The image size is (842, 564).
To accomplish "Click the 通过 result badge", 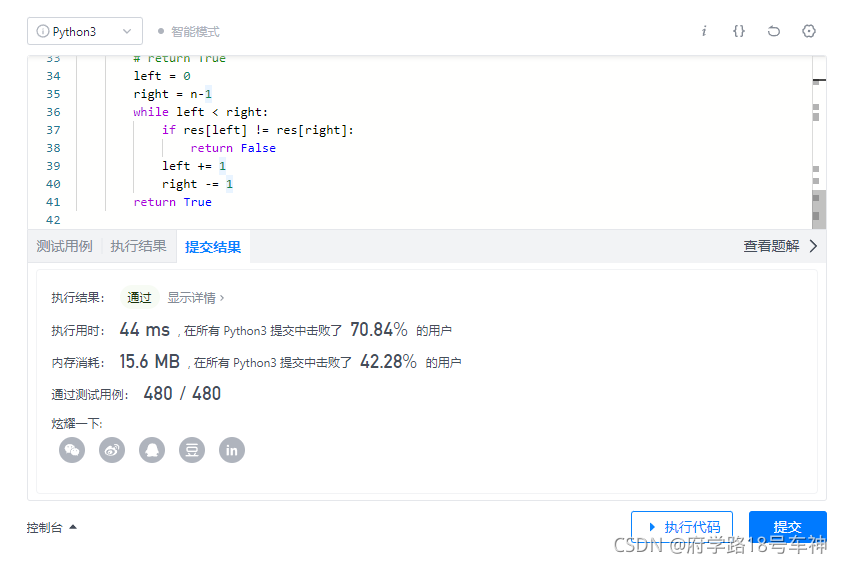I will 140,298.
